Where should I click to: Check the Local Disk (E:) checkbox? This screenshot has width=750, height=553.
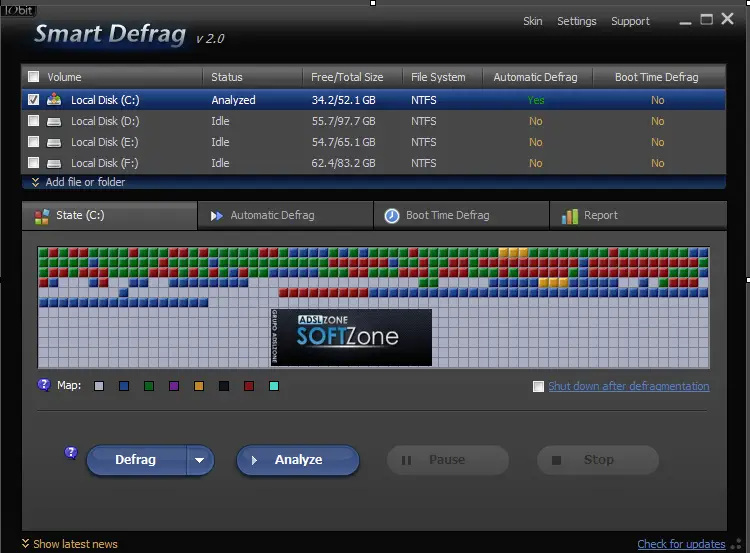coord(34,142)
